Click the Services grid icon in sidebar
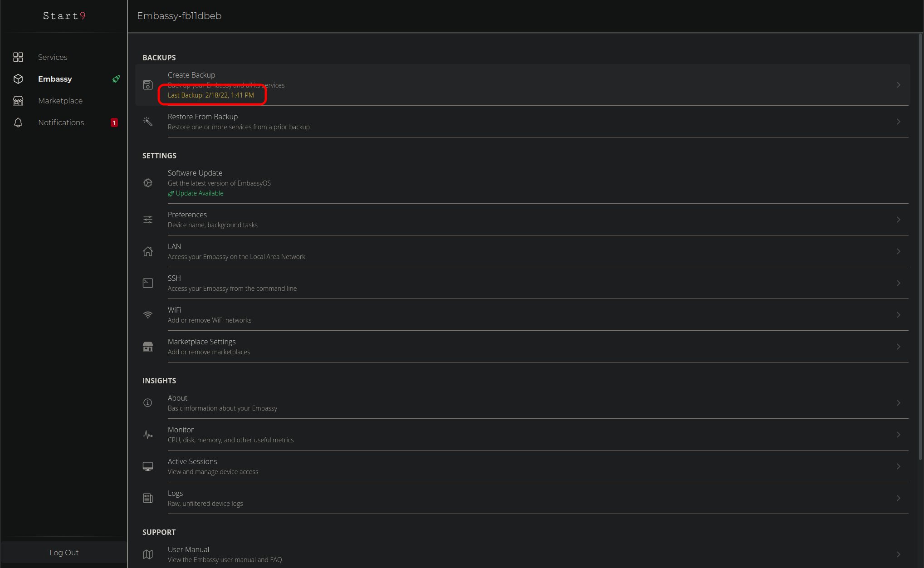 18,57
